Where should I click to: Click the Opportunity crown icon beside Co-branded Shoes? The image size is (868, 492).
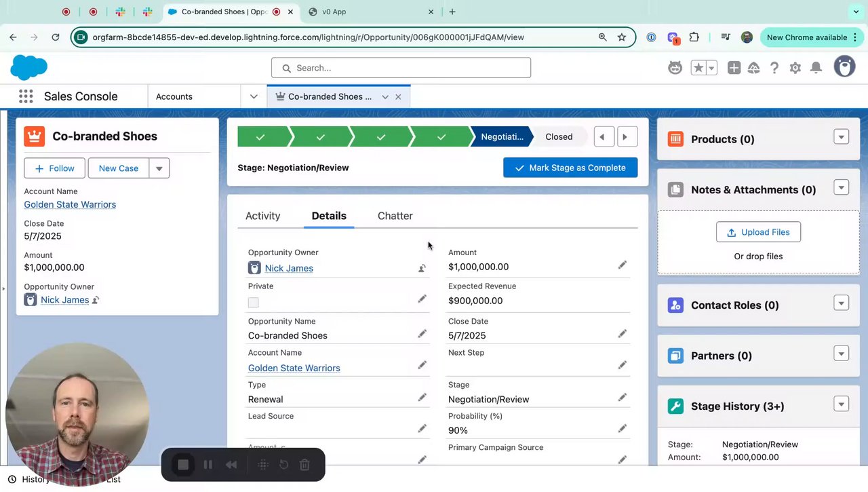tap(35, 136)
